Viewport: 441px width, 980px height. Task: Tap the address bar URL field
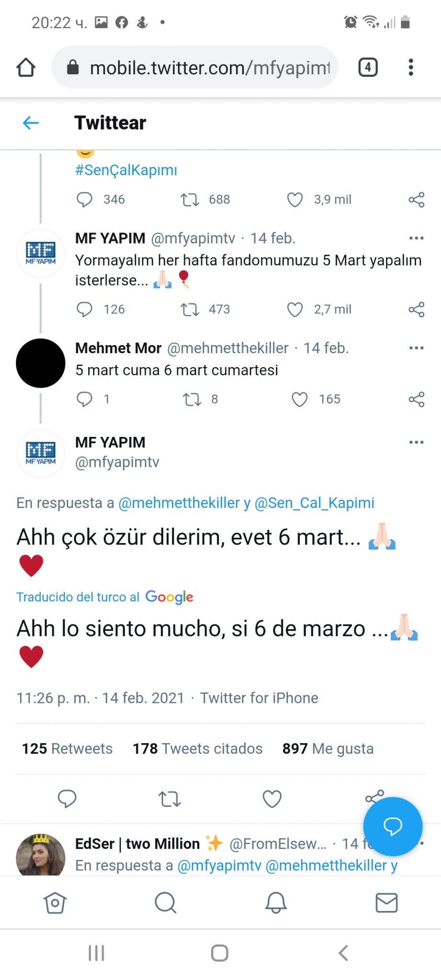click(201, 67)
